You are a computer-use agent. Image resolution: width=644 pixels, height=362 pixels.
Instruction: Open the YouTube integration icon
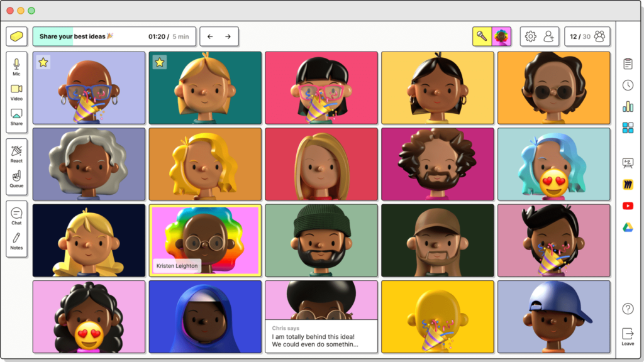[x=628, y=206]
